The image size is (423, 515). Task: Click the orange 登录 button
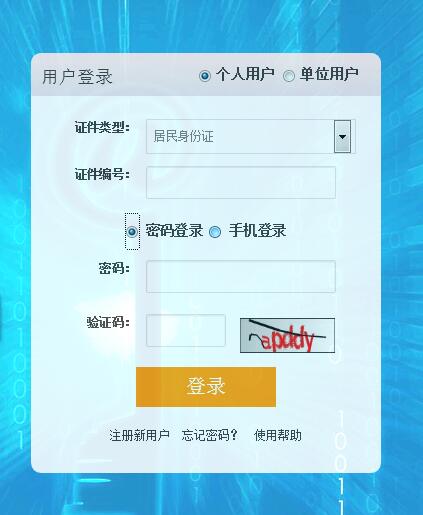pyautogui.click(x=206, y=387)
